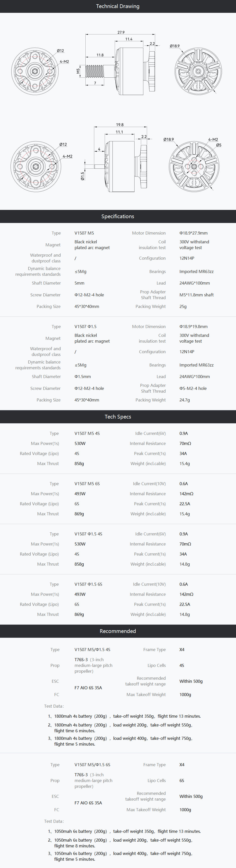Click the Recommended section header

click(x=118, y=631)
